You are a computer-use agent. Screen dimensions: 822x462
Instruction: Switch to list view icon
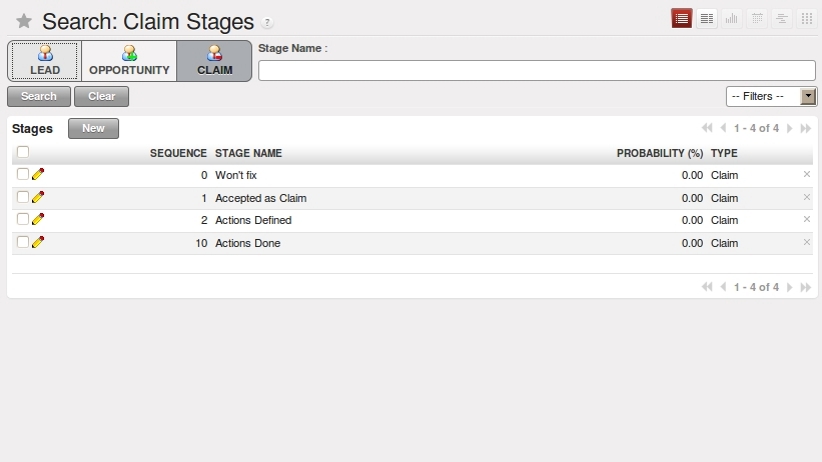click(682, 19)
